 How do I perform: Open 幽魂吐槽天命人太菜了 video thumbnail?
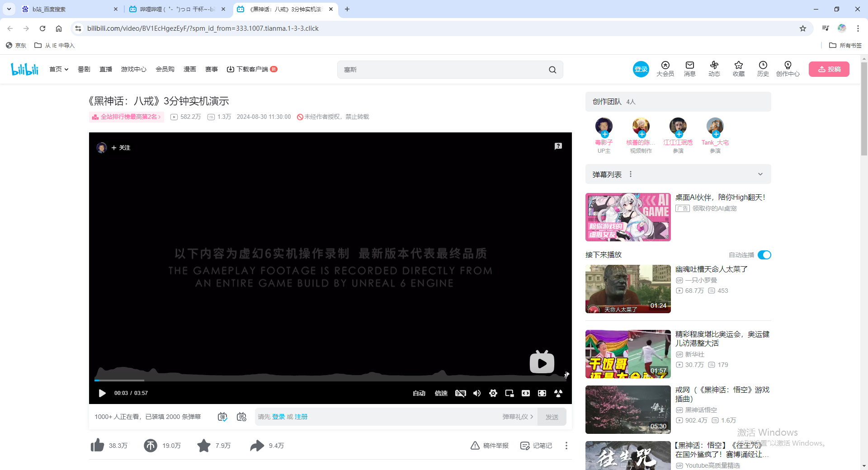pyautogui.click(x=628, y=289)
